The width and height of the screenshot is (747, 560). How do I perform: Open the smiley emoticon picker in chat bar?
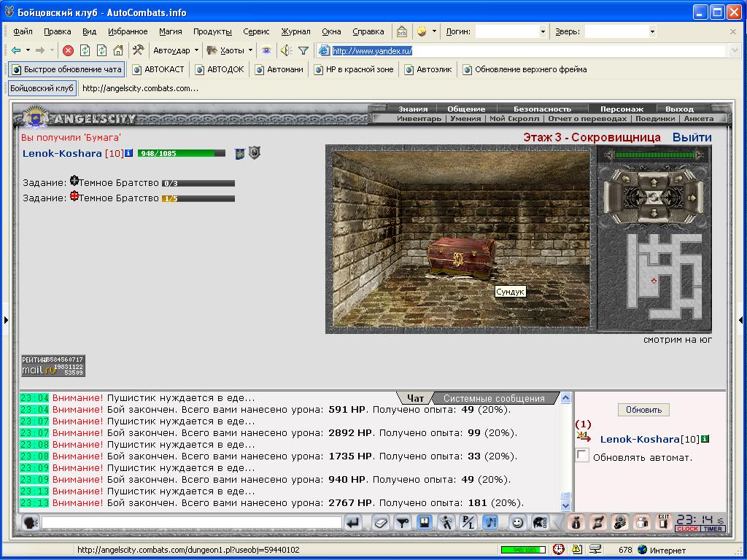(x=517, y=523)
